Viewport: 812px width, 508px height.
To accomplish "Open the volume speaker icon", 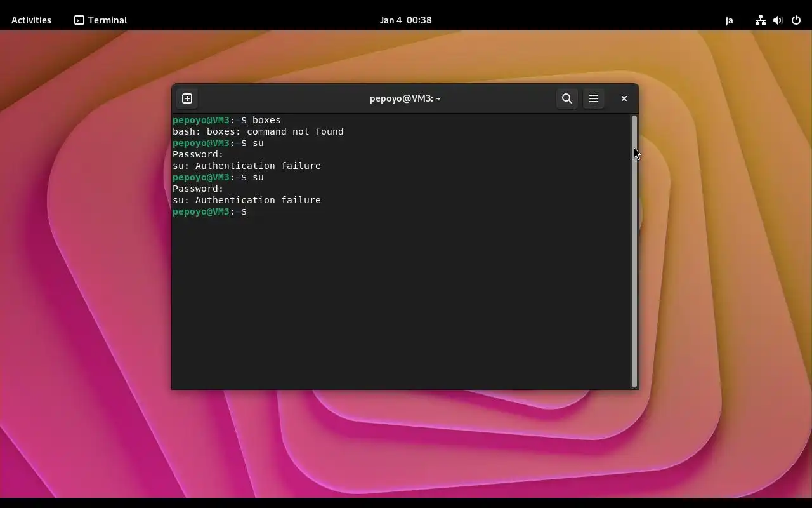I will pos(778,20).
